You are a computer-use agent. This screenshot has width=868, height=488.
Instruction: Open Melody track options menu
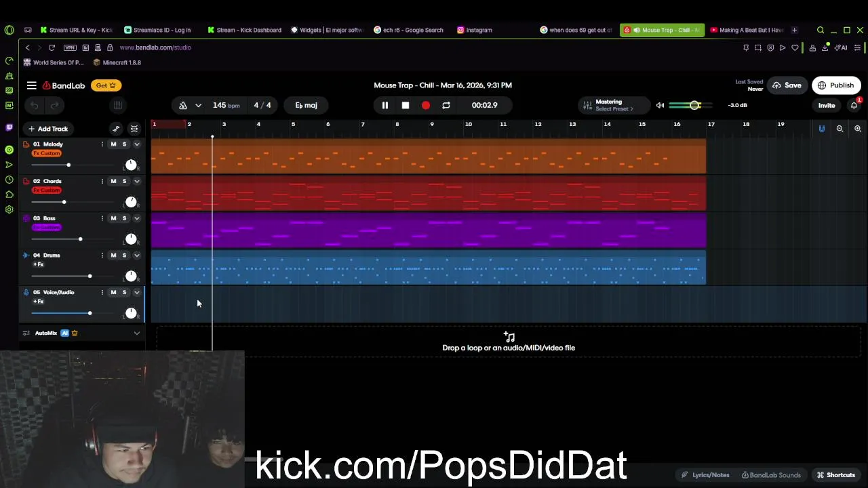(102, 144)
